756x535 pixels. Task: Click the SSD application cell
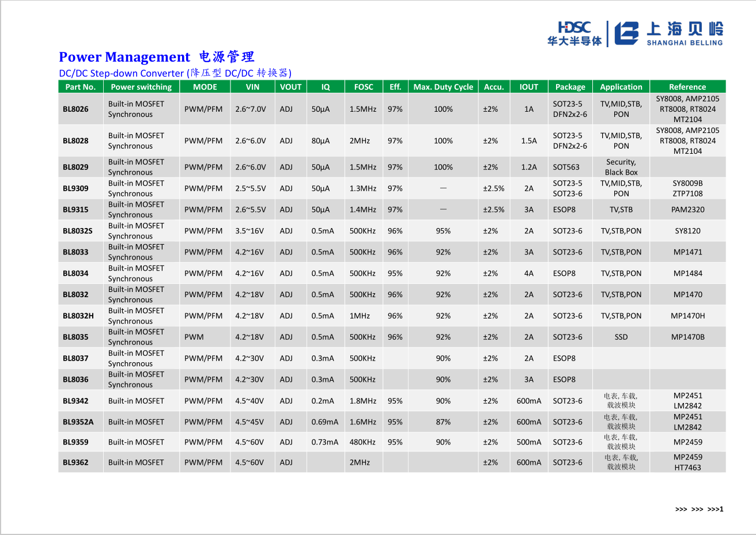tap(621, 337)
